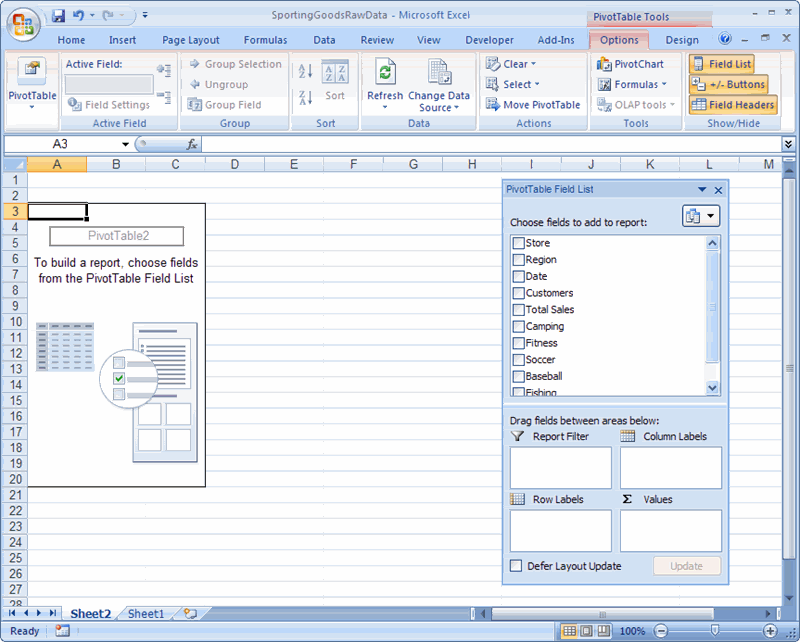Check the Camping field
Screen dimensions: 800x642
[518, 326]
